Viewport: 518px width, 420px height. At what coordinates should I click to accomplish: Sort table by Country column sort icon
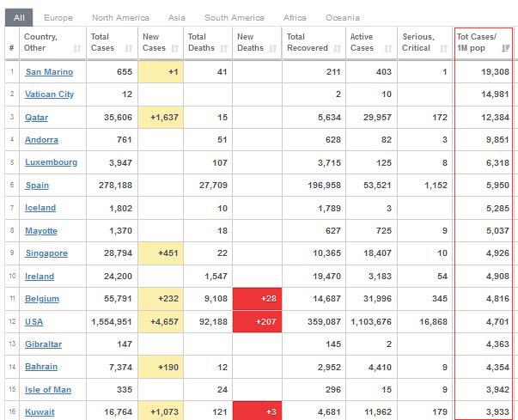(x=77, y=49)
